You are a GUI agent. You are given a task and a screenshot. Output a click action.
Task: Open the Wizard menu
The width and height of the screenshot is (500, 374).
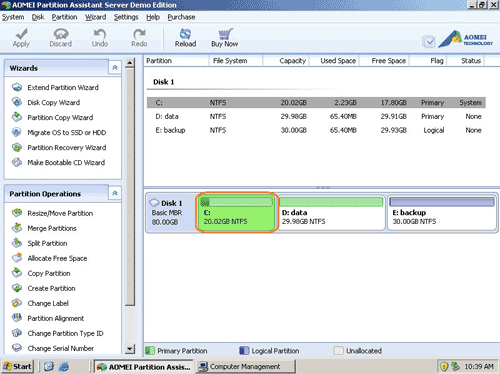pos(95,17)
